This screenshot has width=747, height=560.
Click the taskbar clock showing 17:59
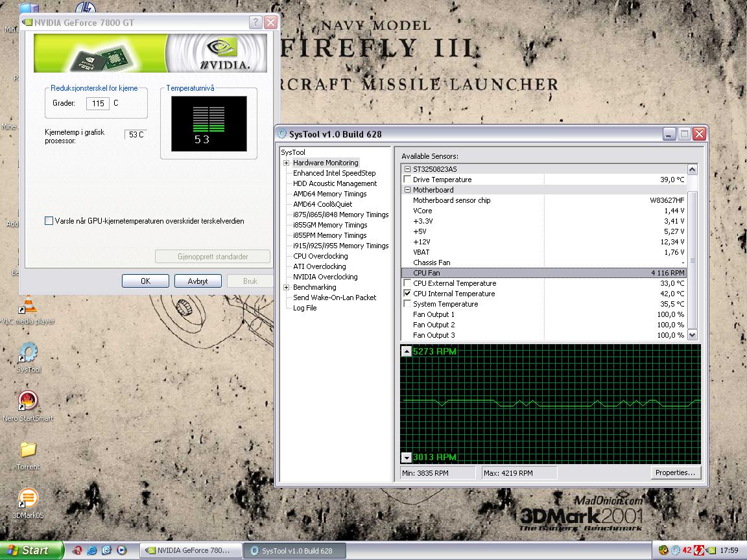pyautogui.click(x=729, y=550)
